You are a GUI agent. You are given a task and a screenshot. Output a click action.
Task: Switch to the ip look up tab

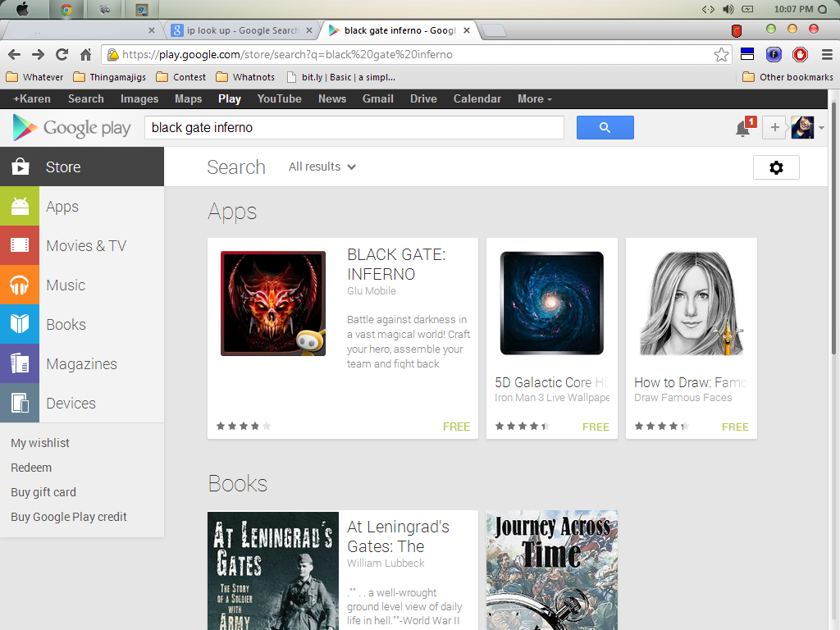pos(242,30)
